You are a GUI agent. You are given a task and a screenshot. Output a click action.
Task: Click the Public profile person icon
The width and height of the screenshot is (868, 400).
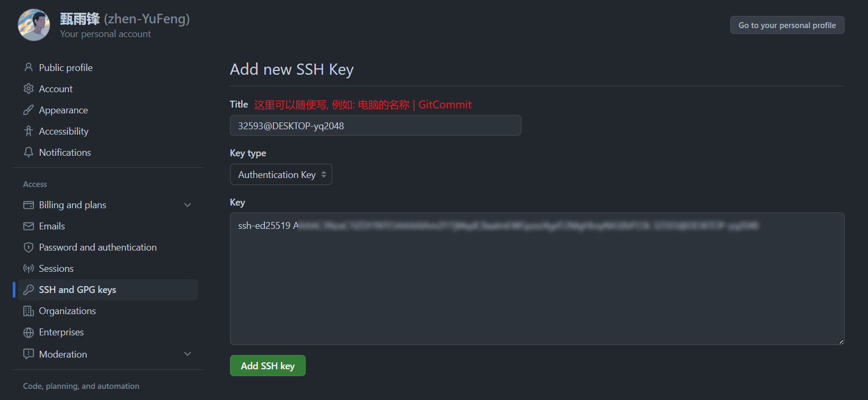tap(29, 67)
